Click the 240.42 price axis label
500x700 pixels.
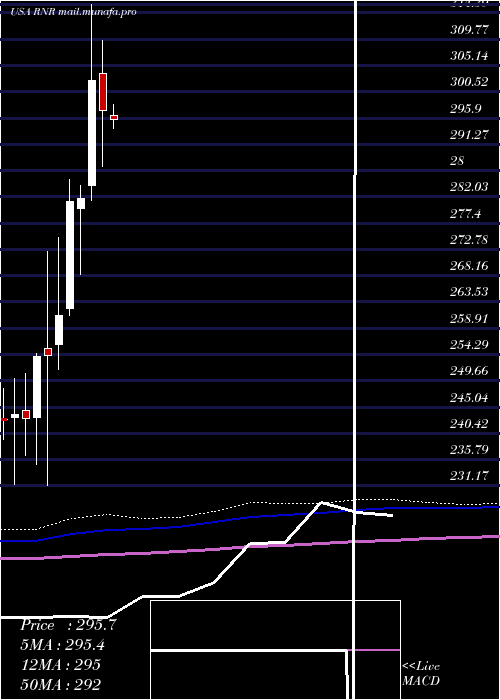click(470, 423)
